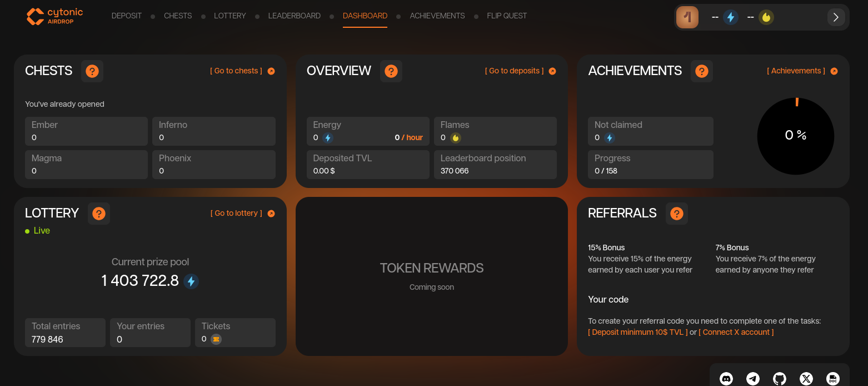This screenshot has width=868, height=386.
Task: Click the profile avatar in top bar
Action: click(687, 17)
